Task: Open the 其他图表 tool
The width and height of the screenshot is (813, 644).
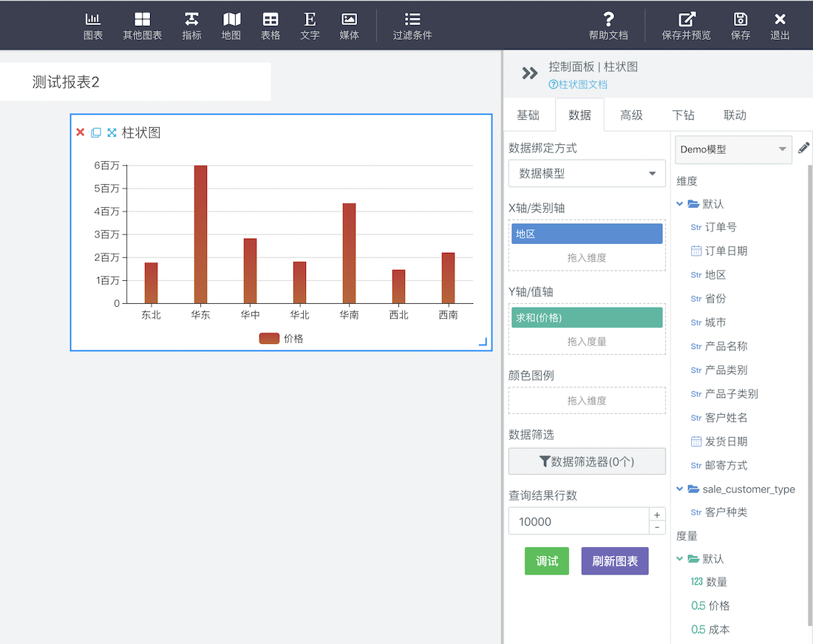Action: (x=142, y=26)
